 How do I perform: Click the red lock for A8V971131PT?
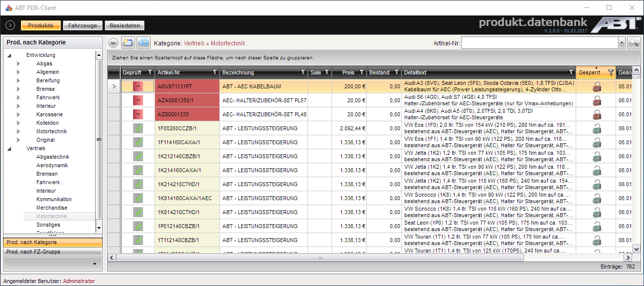[596, 86]
